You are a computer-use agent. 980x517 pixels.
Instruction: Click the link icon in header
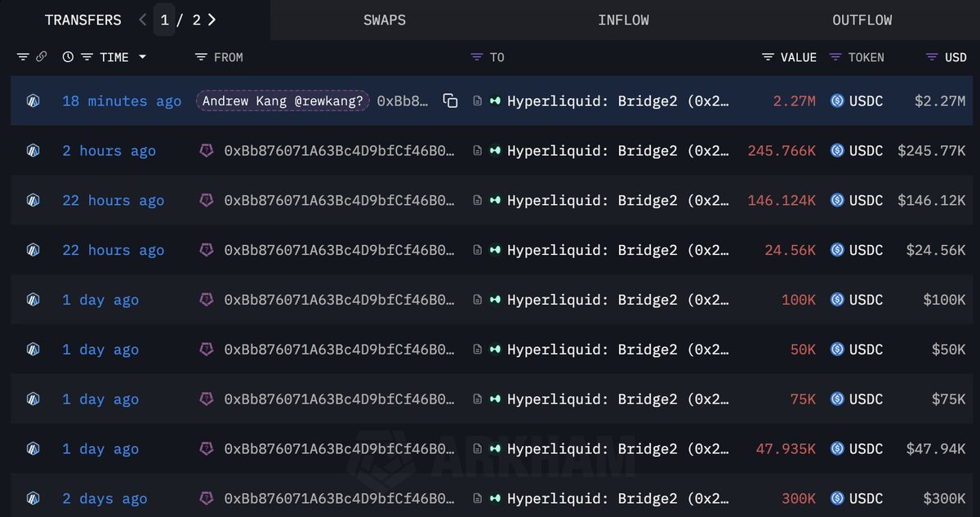click(41, 57)
